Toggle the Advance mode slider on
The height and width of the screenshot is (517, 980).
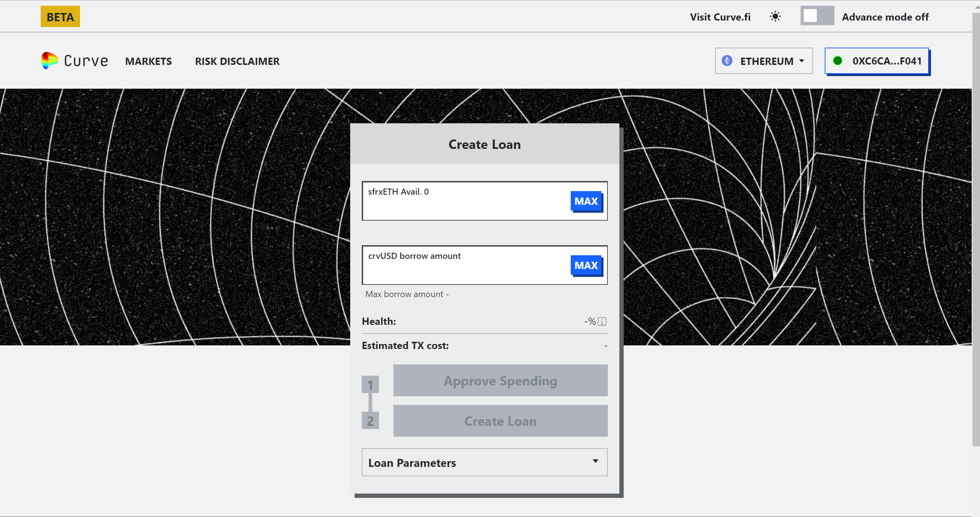(x=815, y=17)
